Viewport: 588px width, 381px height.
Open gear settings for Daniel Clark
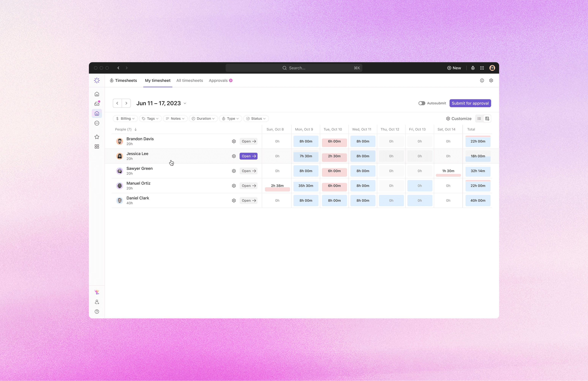tap(234, 201)
